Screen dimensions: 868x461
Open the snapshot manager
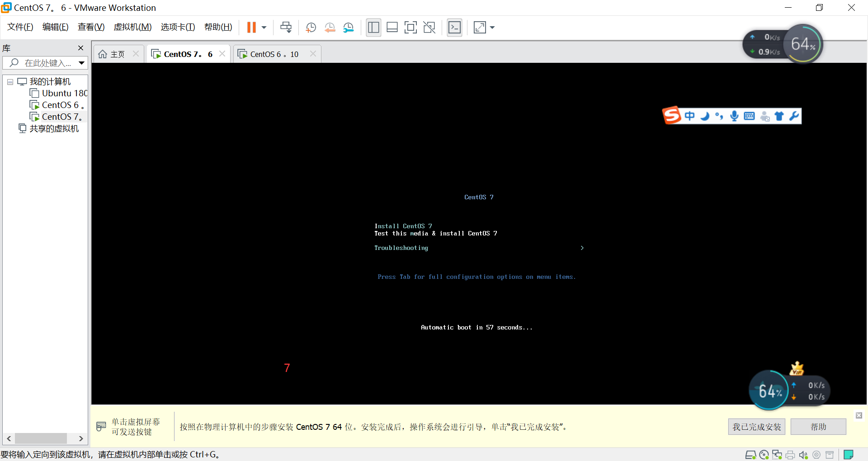point(349,28)
